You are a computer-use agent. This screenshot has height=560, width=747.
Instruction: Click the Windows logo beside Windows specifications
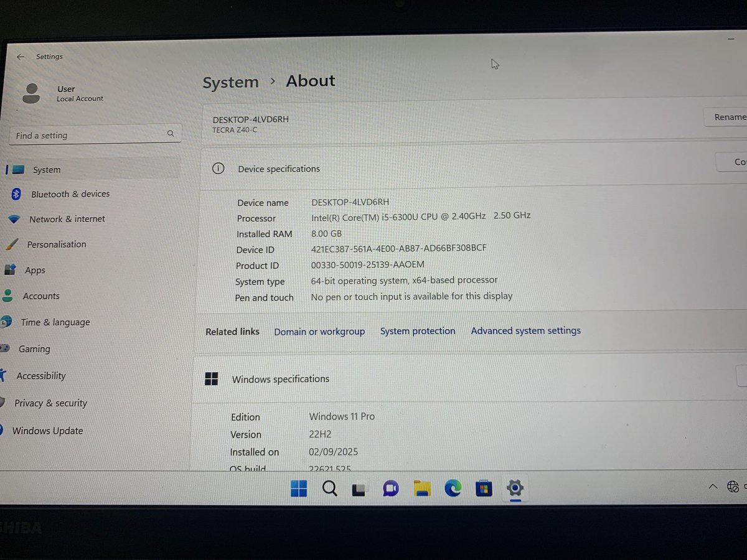212,379
